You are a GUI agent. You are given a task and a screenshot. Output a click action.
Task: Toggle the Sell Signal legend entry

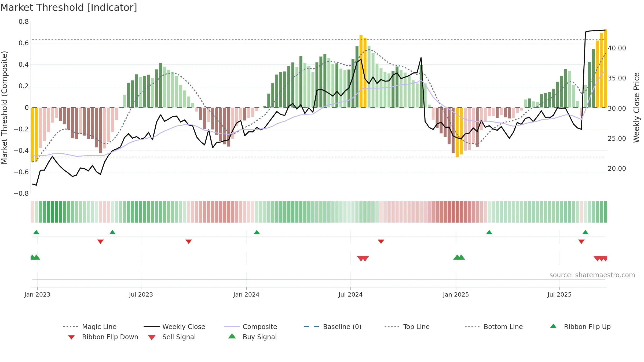(x=172, y=337)
